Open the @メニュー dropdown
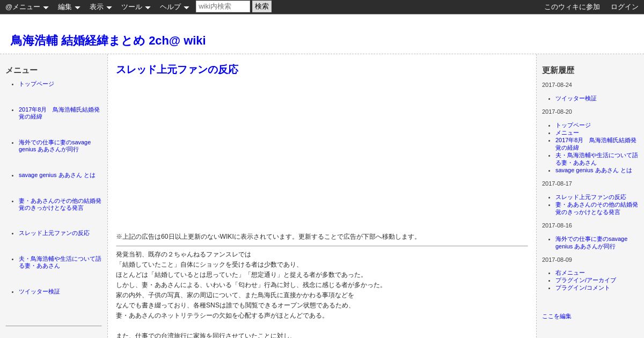 (x=27, y=7)
